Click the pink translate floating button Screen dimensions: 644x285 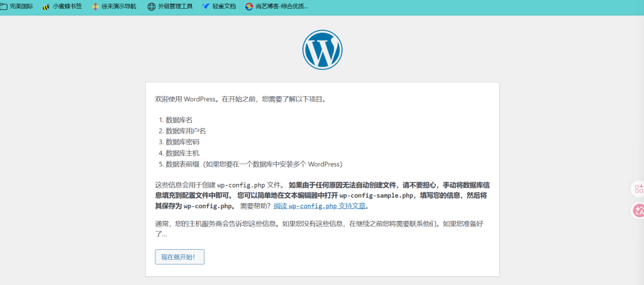[x=638, y=211]
